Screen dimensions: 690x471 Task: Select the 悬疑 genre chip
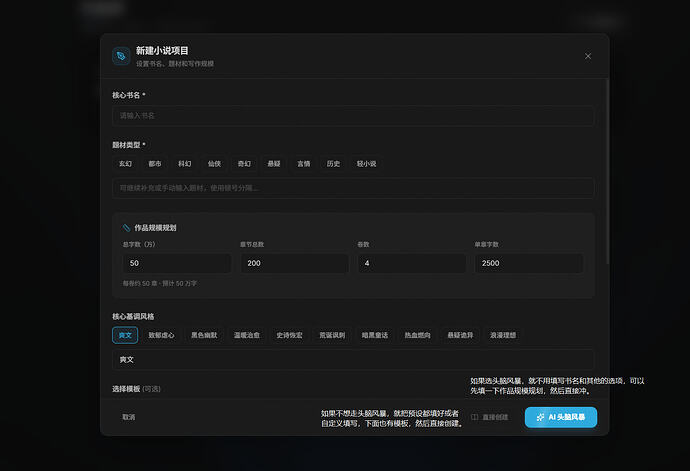274,164
